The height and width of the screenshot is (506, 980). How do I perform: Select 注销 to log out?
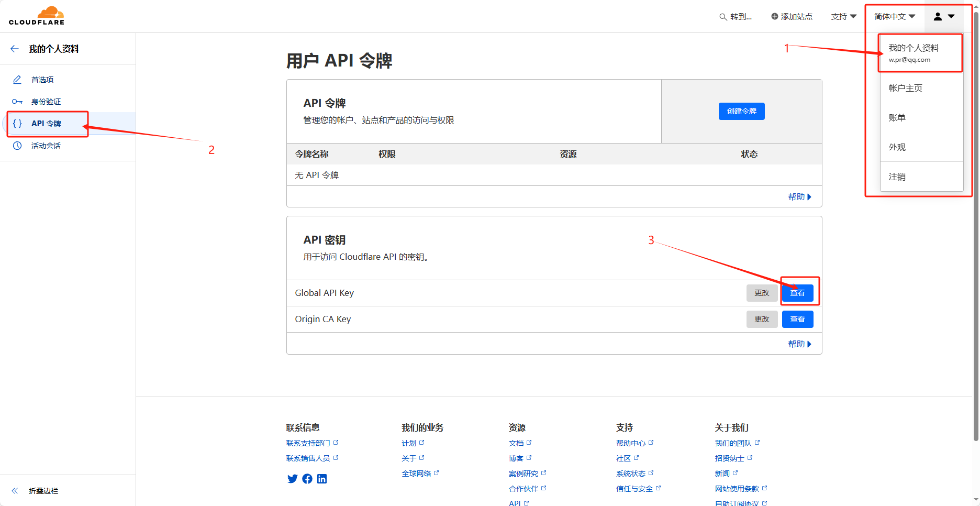pyautogui.click(x=921, y=177)
